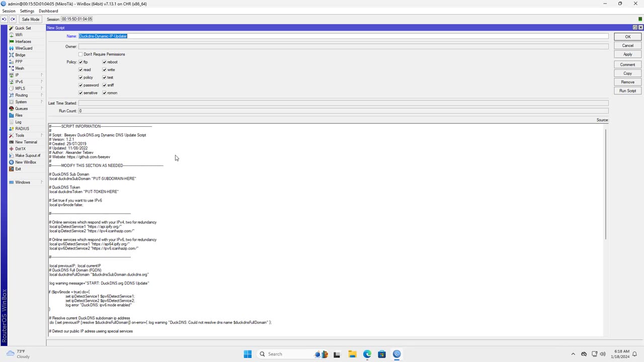Uncheck the ftp policy checkbox
The height and width of the screenshot is (362, 644).
tap(80, 62)
